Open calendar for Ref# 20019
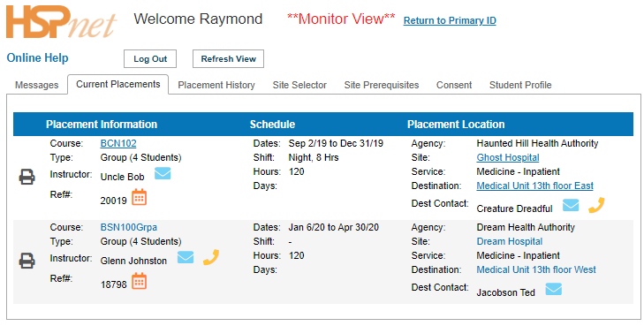Viewport: 644px width, 326px height. pos(140,197)
